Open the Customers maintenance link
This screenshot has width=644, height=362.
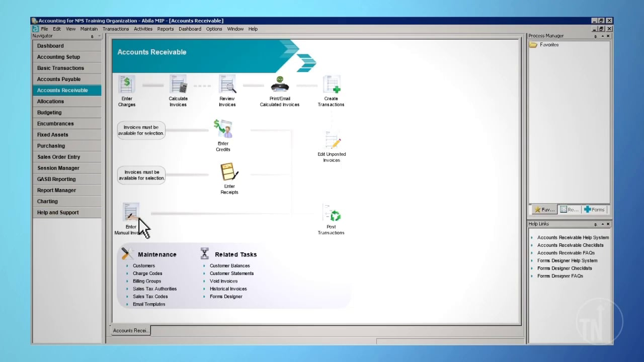point(144,265)
